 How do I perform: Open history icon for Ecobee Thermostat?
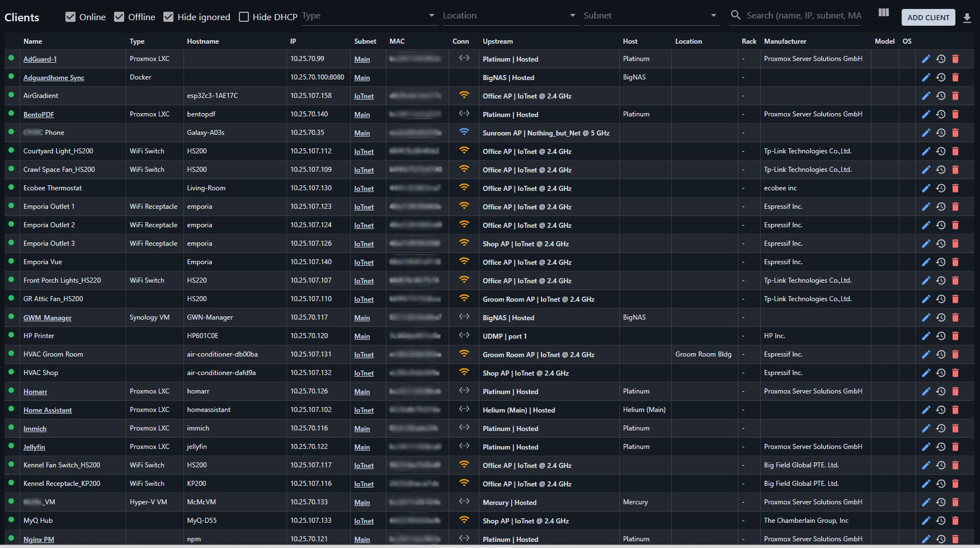click(941, 188)
